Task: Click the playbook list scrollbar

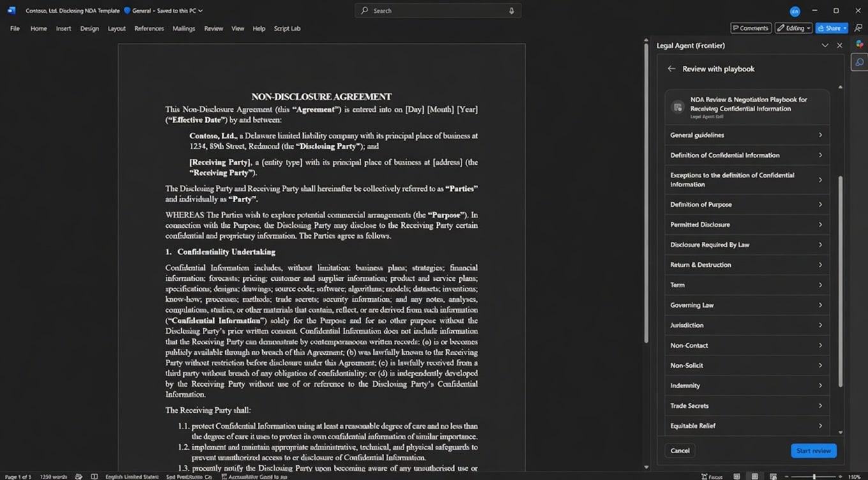Action: [x=841, y=281]
